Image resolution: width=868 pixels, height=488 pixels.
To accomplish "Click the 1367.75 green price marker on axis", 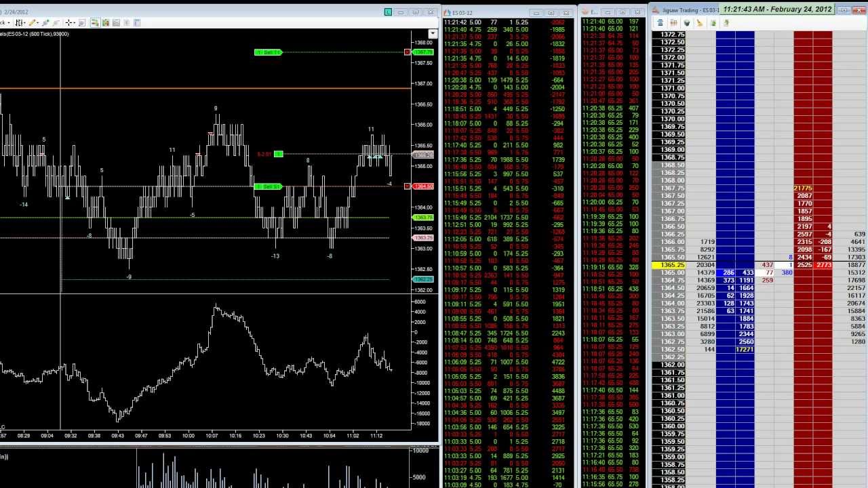I will tap(423, 52).
